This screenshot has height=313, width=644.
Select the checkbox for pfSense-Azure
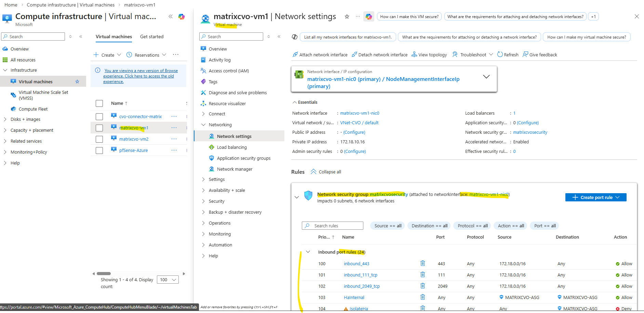click(99, 151)
